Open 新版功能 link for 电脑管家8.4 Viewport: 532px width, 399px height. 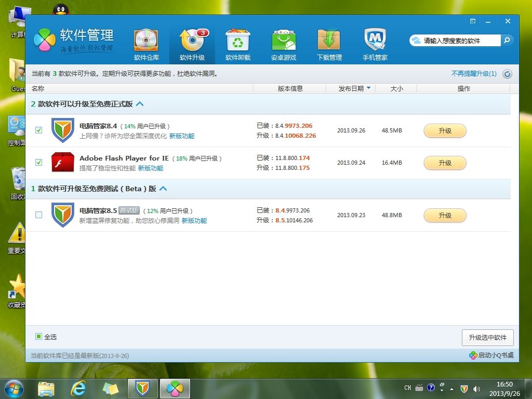181,136
